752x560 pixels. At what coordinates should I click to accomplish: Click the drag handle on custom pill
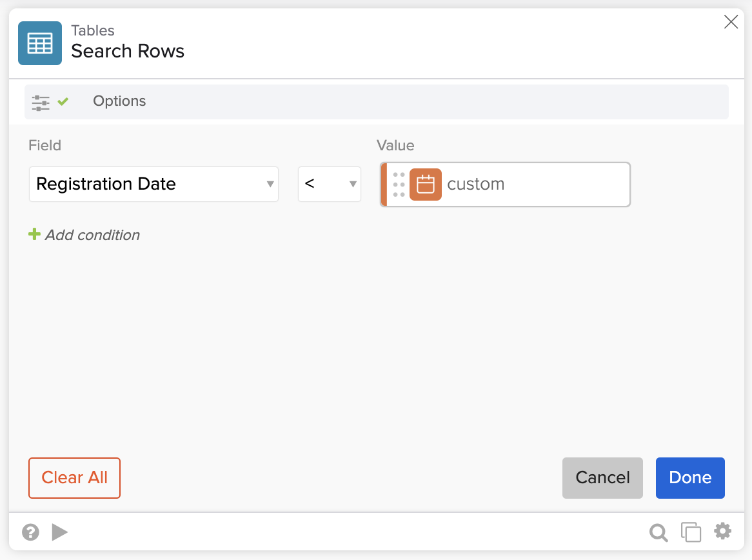coord(399,185)
